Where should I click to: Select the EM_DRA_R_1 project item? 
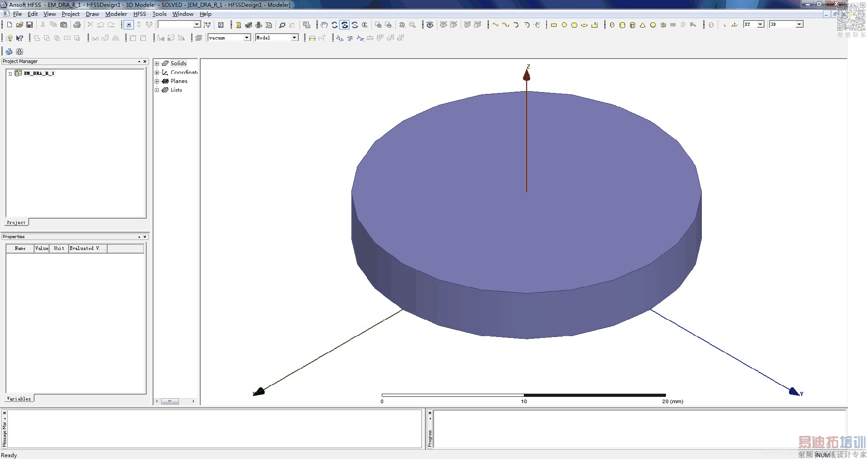39,73
